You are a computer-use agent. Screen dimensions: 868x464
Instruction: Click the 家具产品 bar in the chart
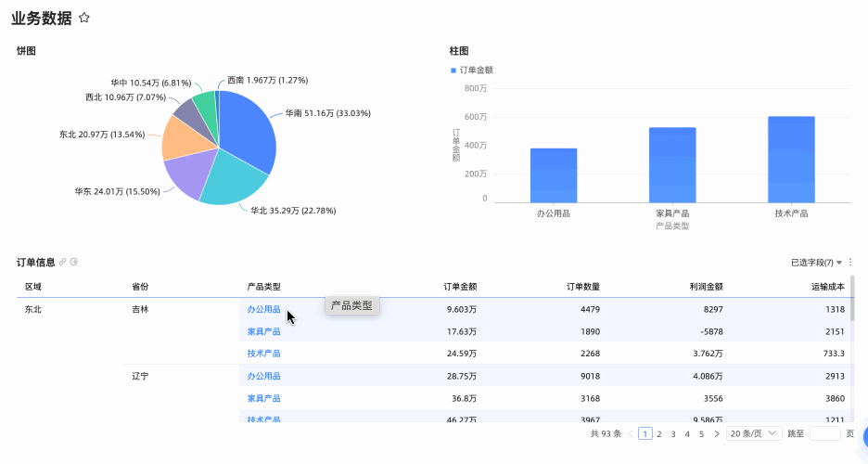click(672, 165)
